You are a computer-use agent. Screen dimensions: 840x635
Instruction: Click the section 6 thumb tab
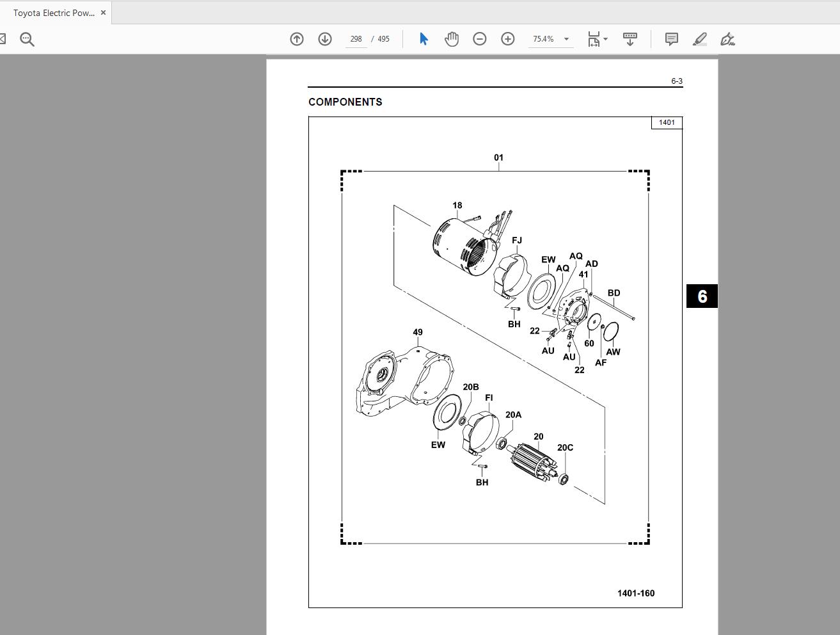[x=702, y=296]
